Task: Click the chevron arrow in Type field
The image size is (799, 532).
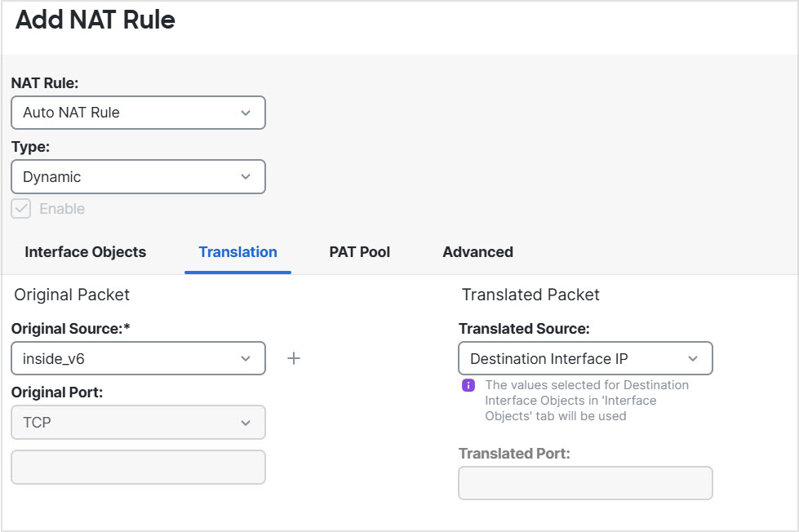Action: point(246,177)
